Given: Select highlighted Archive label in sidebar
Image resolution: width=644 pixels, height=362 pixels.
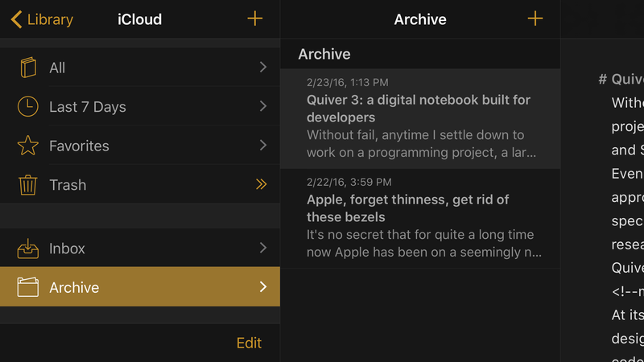Looking at the screenshot, I should tap(74, 287).
